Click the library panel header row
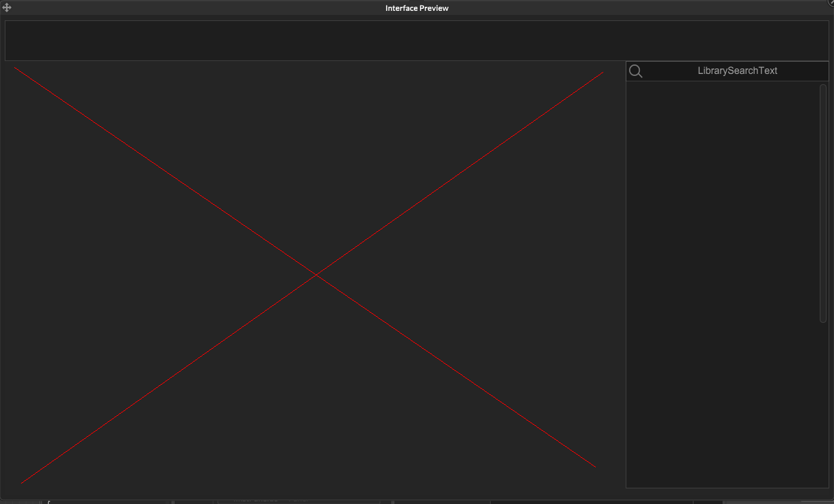The image size is (834, 504). pos(726,71)
